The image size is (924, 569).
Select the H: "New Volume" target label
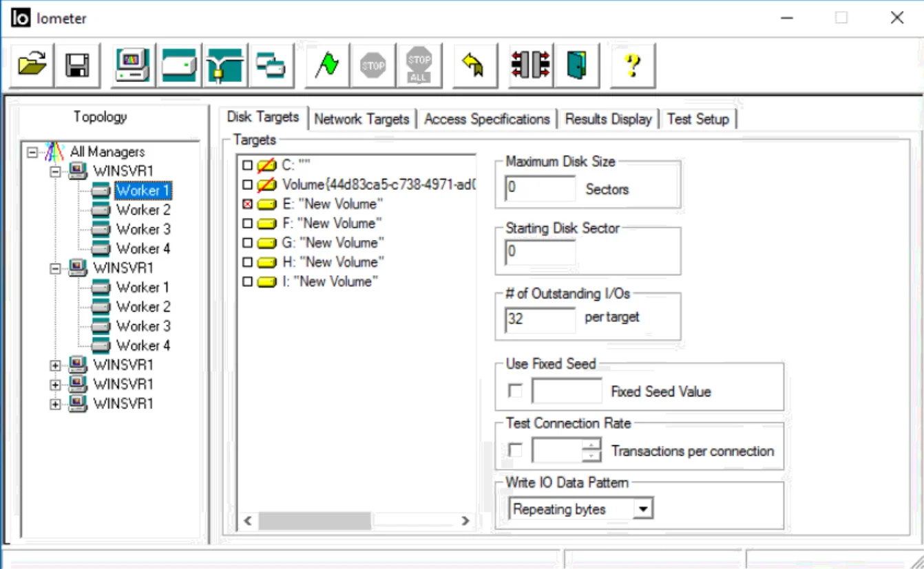[x=333, y=262]
